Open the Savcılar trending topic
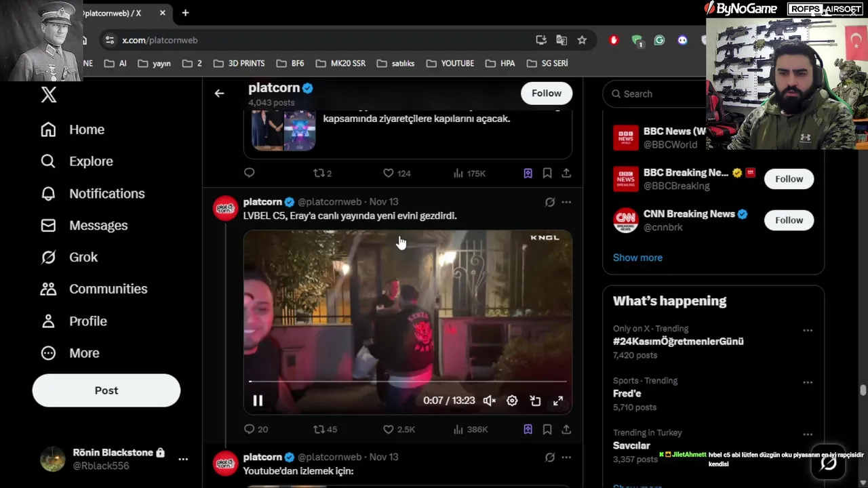The image size is (868, 488). (x=631, y=446)
